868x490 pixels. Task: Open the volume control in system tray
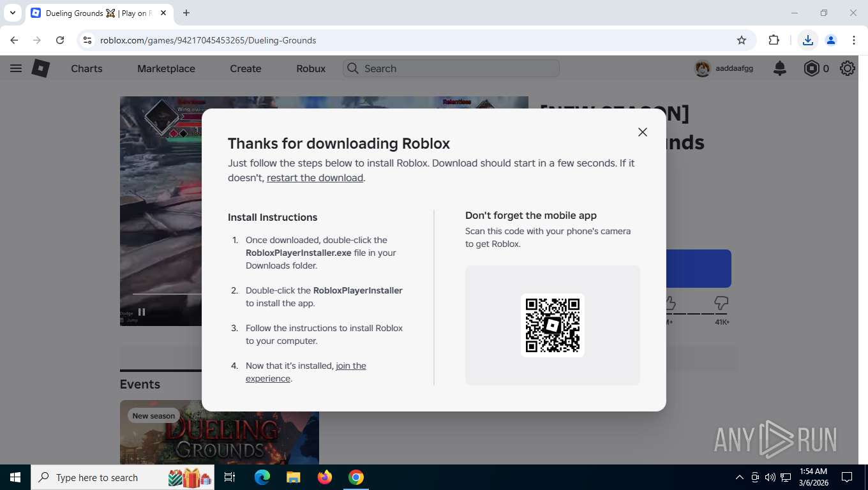pos(770,477)
